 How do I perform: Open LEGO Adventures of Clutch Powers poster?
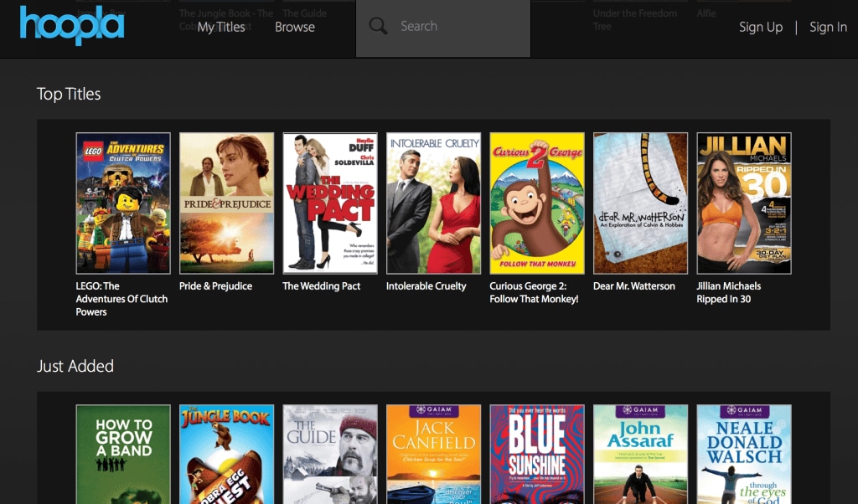click(x=123, y=203)
